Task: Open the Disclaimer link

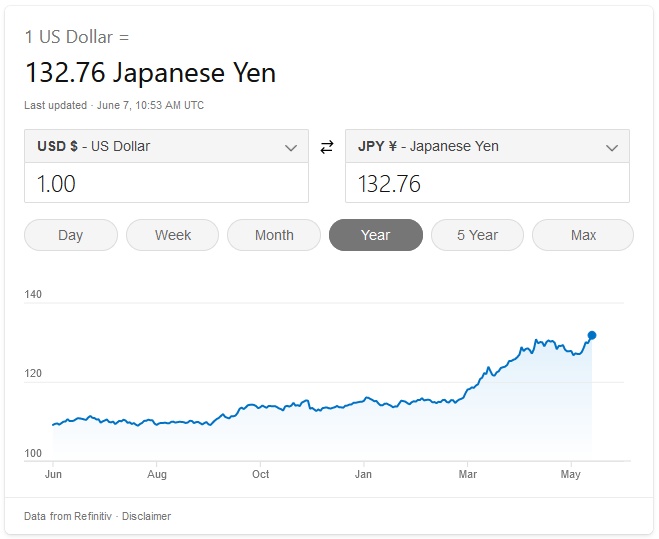Action: (147, 516)
